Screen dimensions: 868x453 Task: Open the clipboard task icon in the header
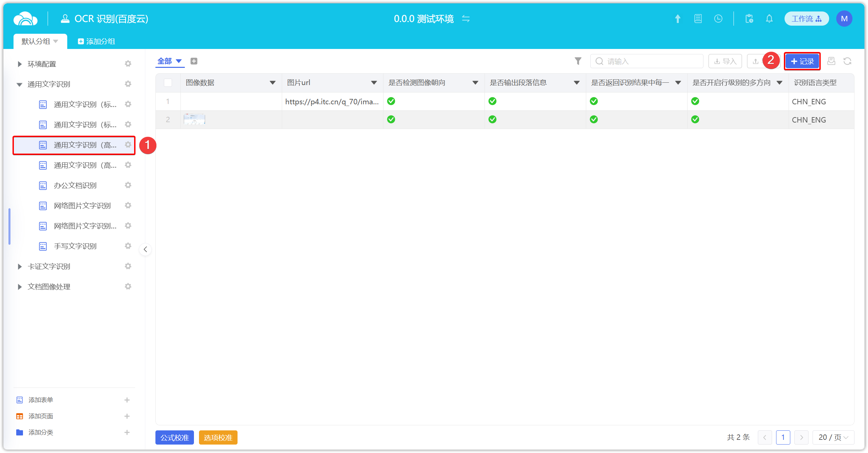click(x=749, y=19)
